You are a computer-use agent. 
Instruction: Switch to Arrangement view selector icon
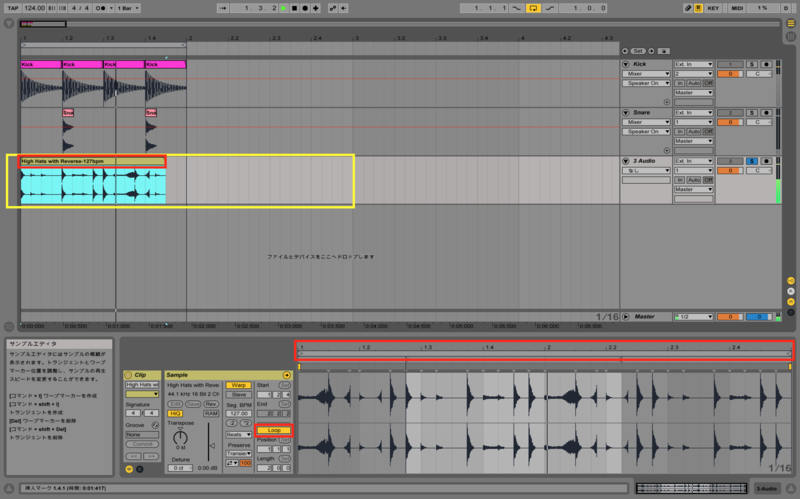791,23
